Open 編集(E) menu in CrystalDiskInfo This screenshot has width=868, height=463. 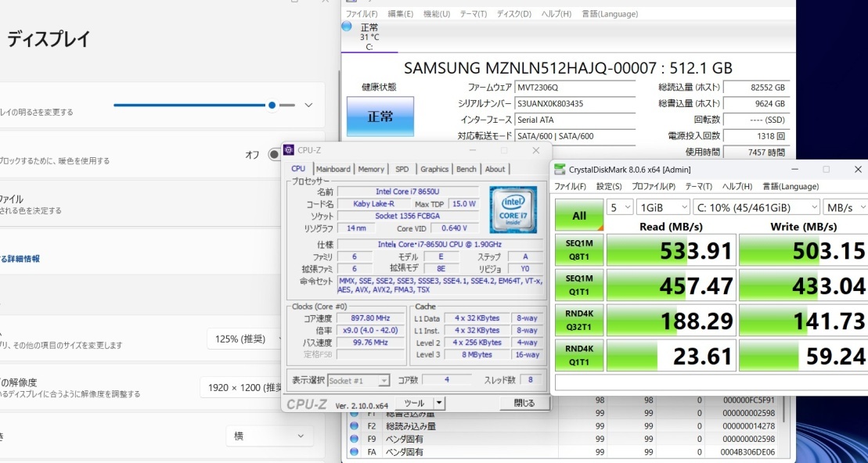[400, 14]
